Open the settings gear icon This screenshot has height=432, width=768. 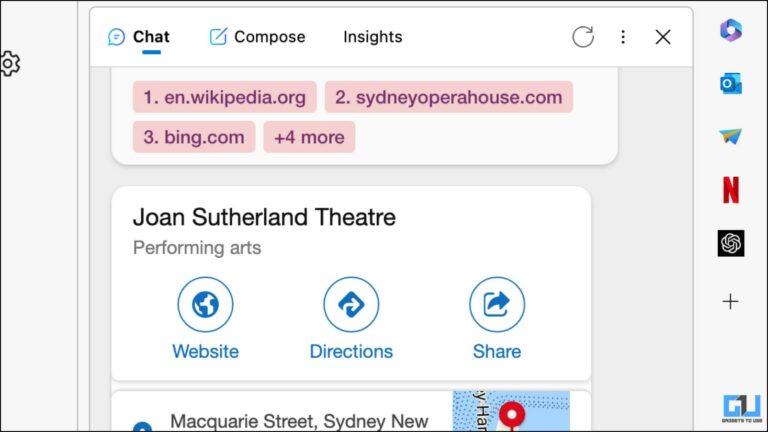tap(8, 64)
